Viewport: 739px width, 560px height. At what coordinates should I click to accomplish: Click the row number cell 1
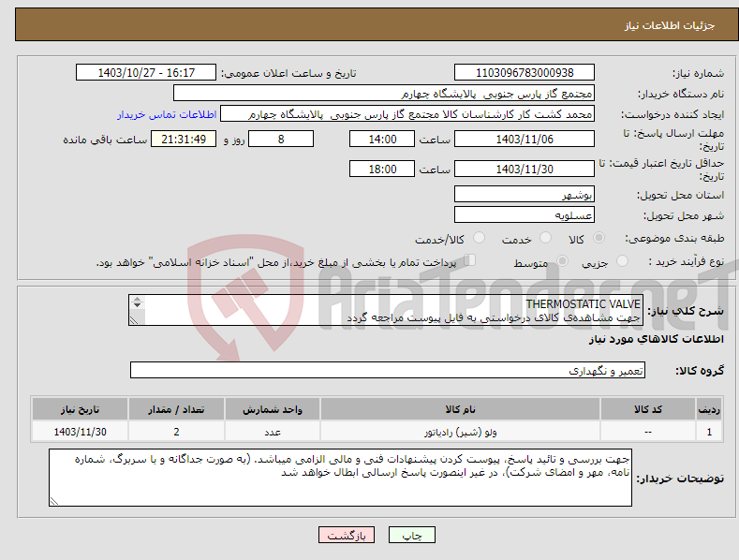(709, 432)
